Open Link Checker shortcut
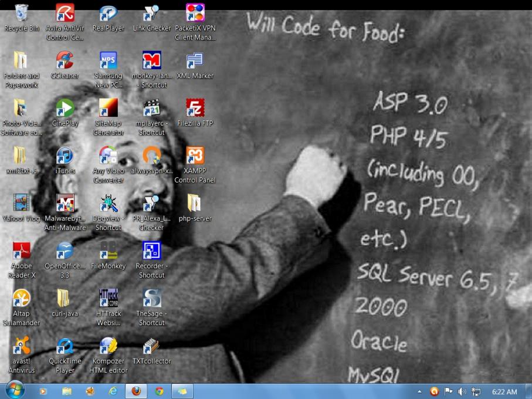Screen dimensions: 532x399 coord(151,13)
